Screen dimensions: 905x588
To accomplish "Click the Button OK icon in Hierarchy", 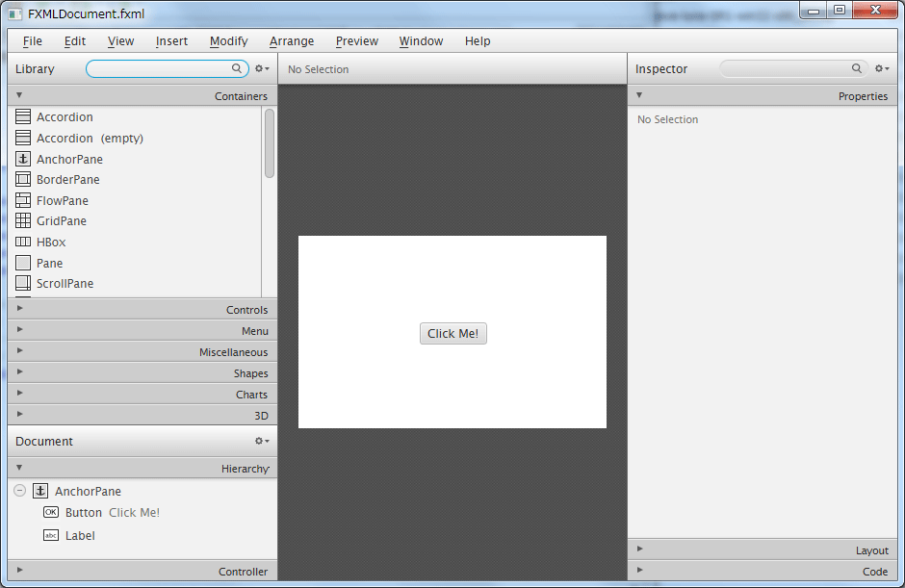I will tap(51, 512).
